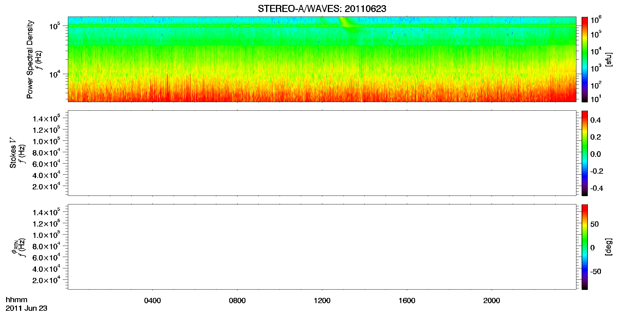
Task: Click the 0.4 label on Stokes colorbar
Action: [x=595, y=120]
